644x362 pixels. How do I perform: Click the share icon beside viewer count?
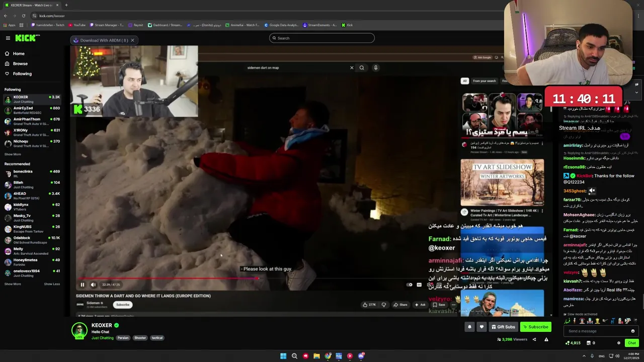point(534,339)
